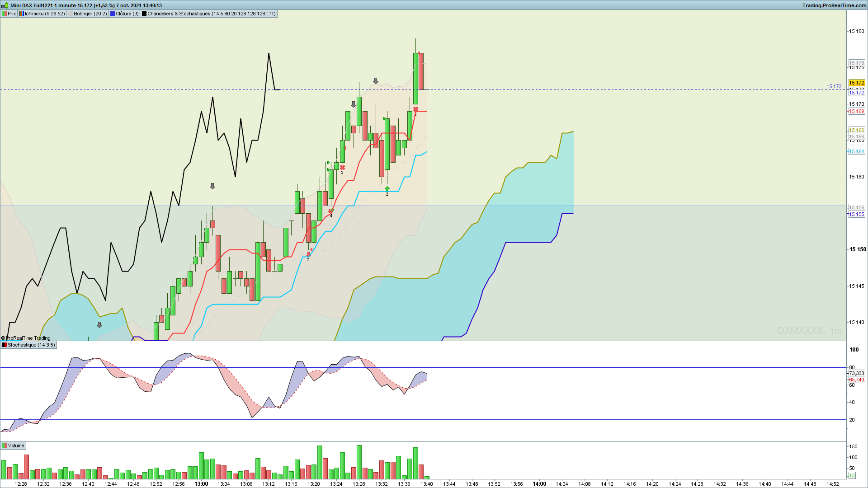Click the 15 140 price axis label
The image size is (868, 488).
coord(856,322)
